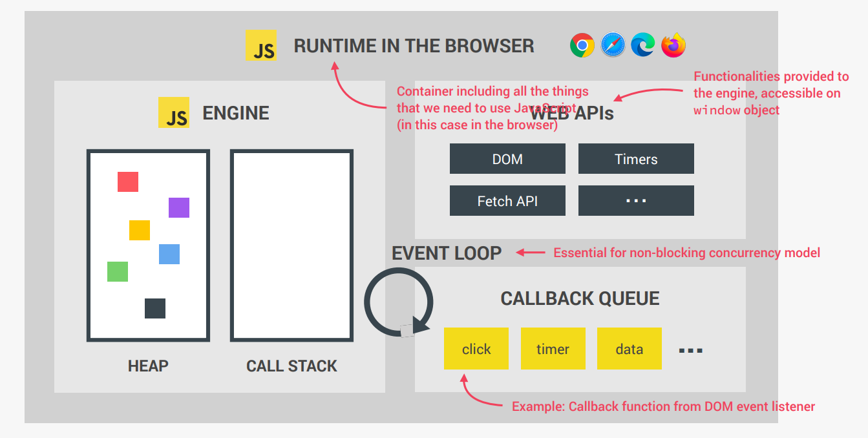Click the Safari browser icon

pos(612,45)
